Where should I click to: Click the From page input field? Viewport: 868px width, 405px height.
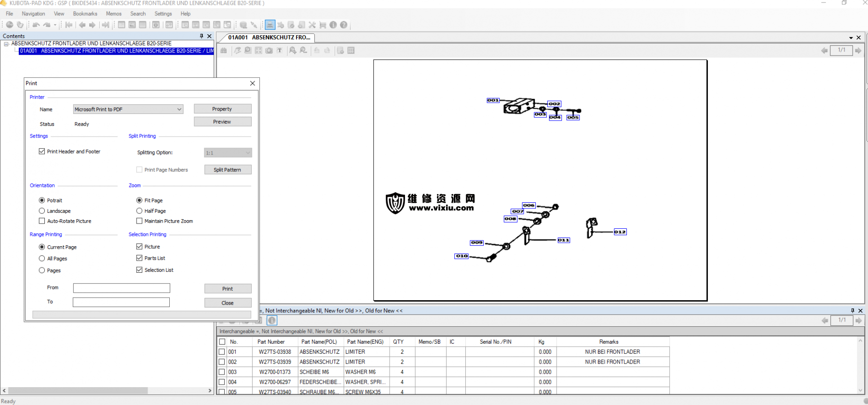[122, 288]
